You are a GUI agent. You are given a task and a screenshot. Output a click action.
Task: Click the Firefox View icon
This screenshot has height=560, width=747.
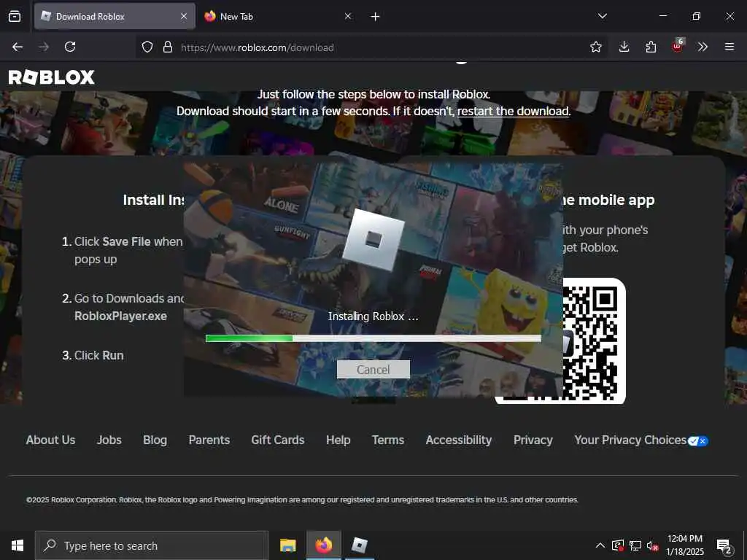[15, 17]
